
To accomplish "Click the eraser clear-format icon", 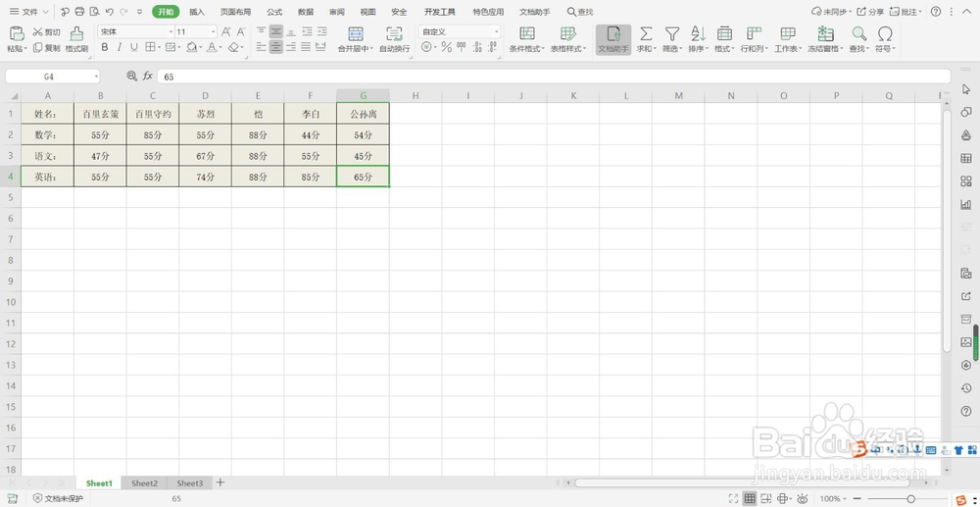I will (233, 47).
